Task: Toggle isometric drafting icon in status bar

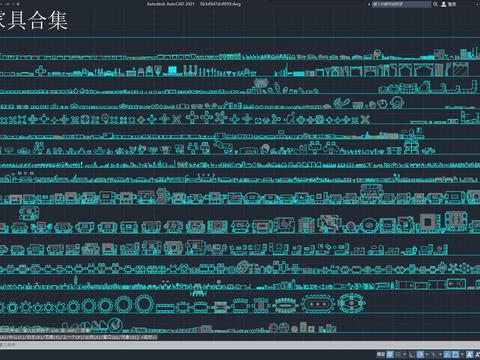Action: pos(434,354)
